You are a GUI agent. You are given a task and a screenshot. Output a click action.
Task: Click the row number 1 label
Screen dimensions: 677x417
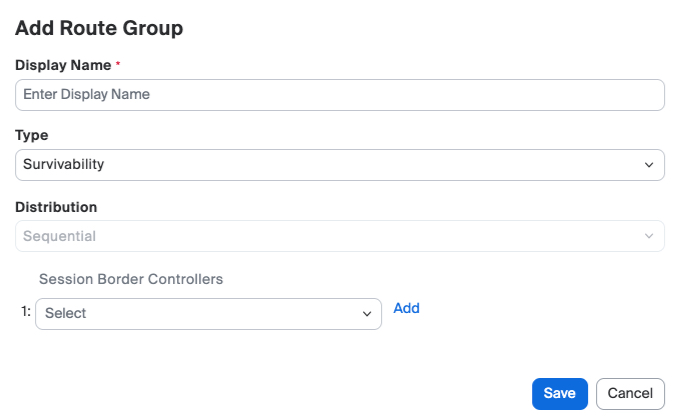[x=25, y=313]
